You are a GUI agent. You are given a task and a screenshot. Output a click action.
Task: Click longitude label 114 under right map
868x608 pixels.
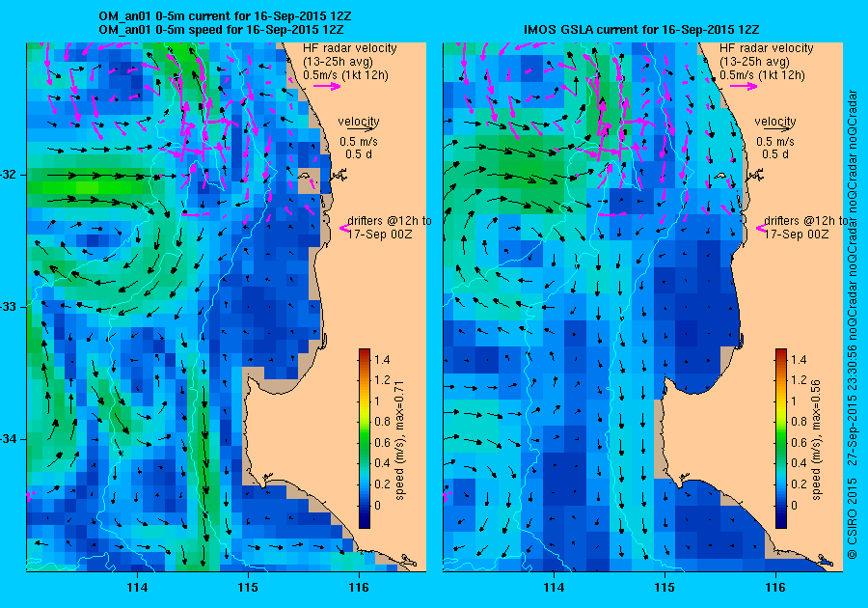(554, 588)
